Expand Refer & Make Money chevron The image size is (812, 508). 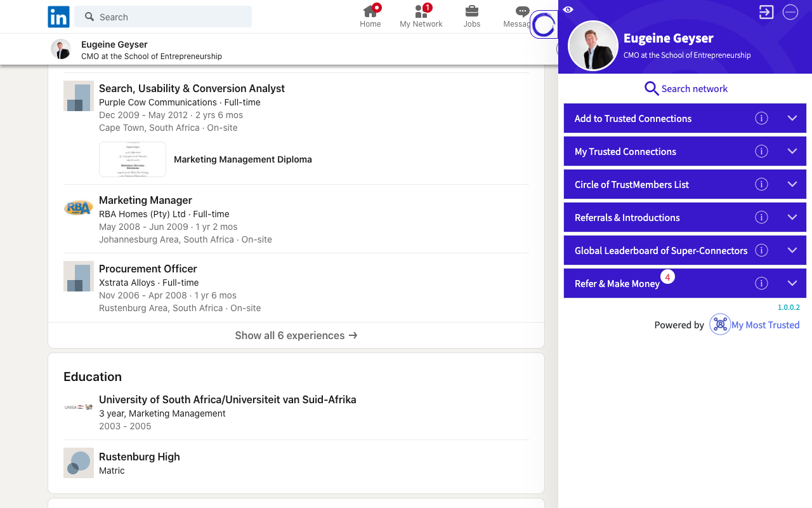coord(792,283)
